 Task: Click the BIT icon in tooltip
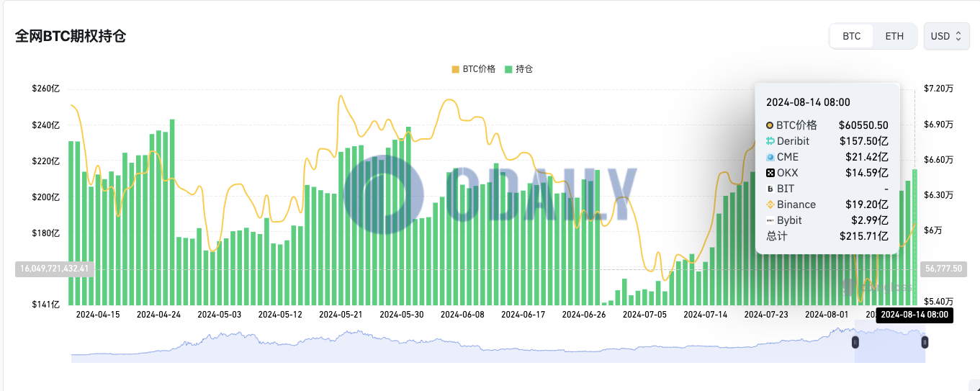(770, 189)
